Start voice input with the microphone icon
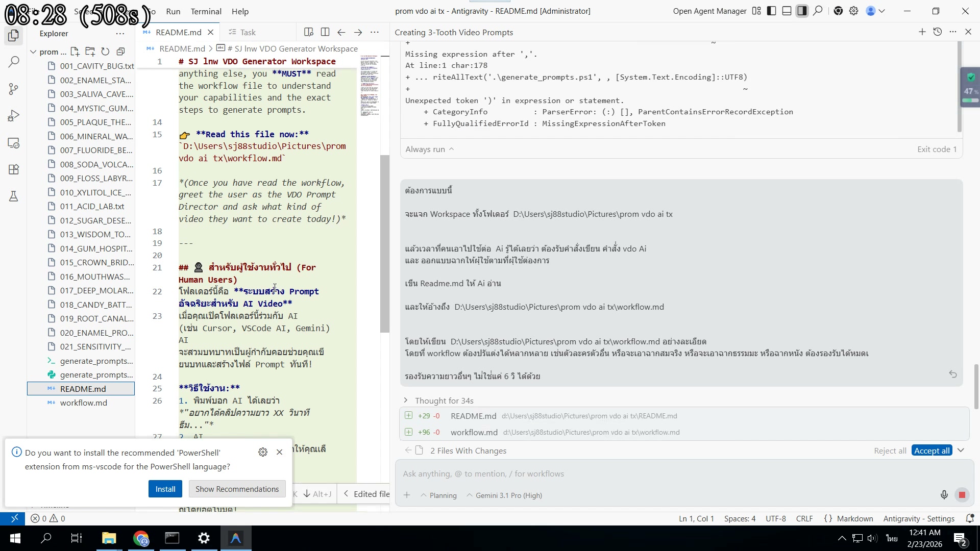980x551 pixels. [x=944, y=495]
